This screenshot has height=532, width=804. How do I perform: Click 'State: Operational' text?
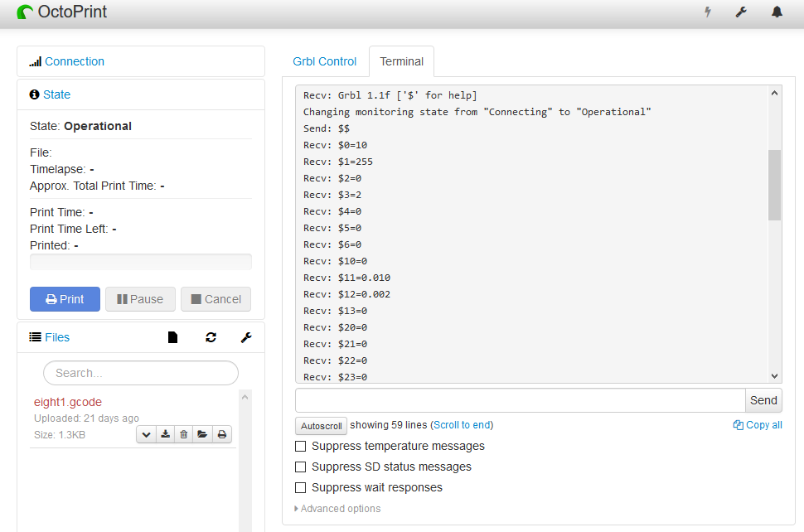point(80,126)
